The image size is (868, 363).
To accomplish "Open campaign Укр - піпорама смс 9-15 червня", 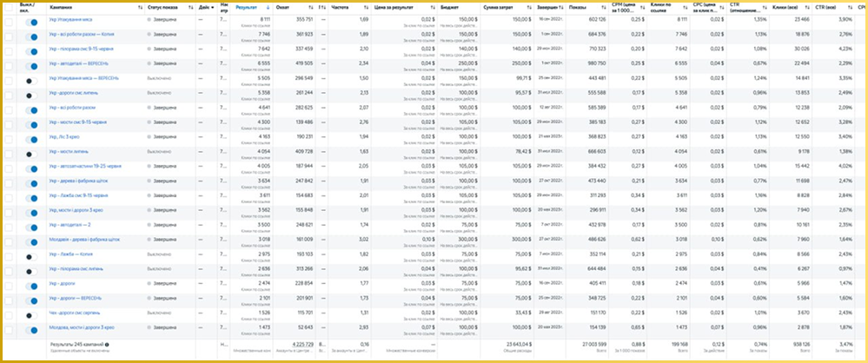I will pyautogui.click(x=81, y=49).
